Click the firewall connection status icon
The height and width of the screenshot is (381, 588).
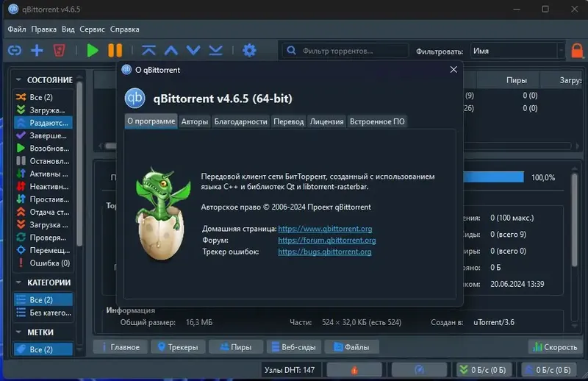click(x=354, y=370)
